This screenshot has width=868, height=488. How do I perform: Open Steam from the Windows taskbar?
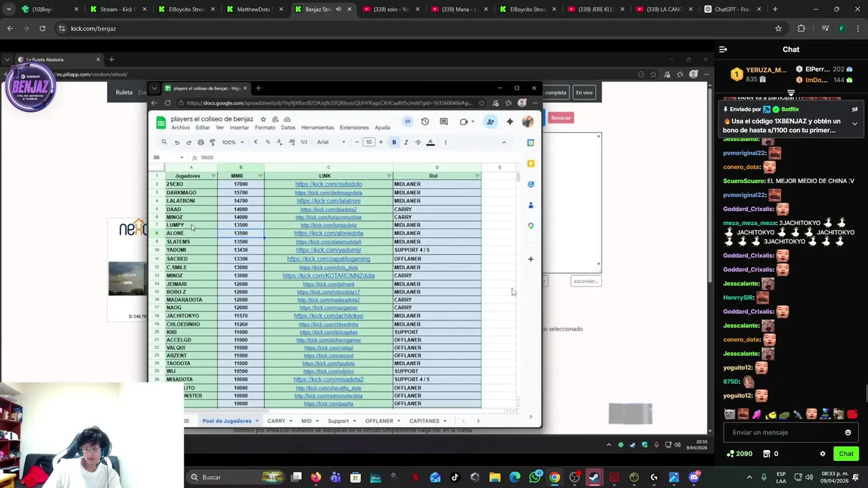pyautogui.click(x=594, y=477)
